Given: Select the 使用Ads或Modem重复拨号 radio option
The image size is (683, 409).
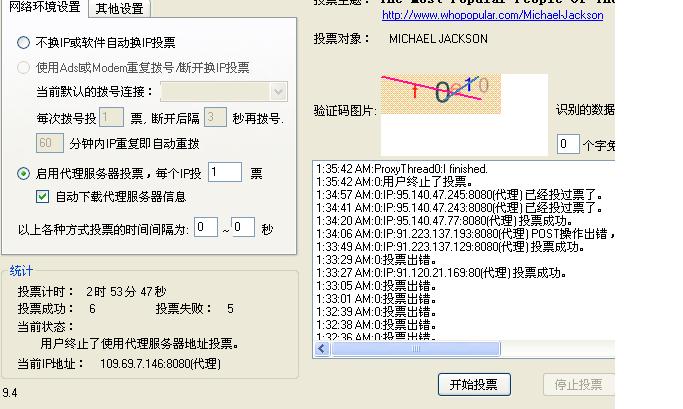Looking at the screenshot, I should click(x=24, y=68).
